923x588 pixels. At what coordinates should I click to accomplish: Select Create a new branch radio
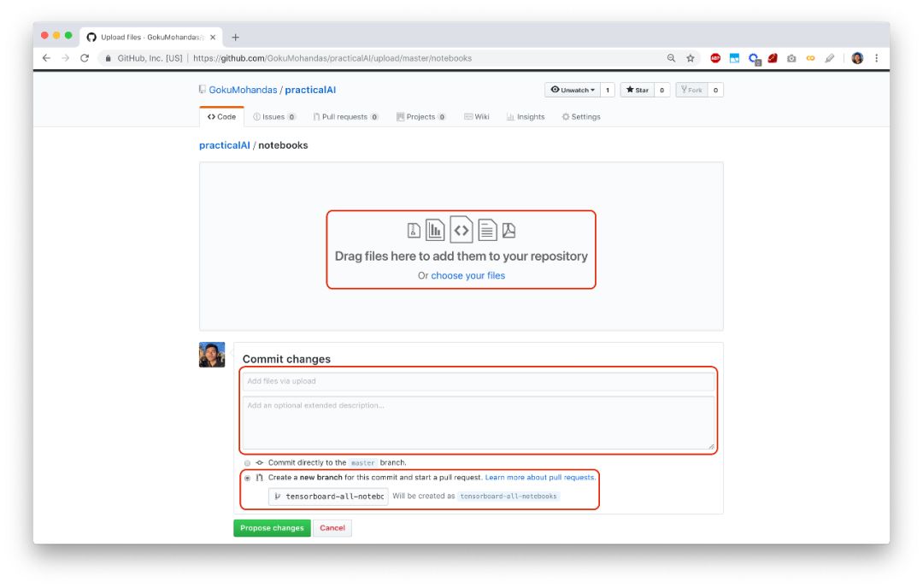pyautogui.click(x=247, y=478)
